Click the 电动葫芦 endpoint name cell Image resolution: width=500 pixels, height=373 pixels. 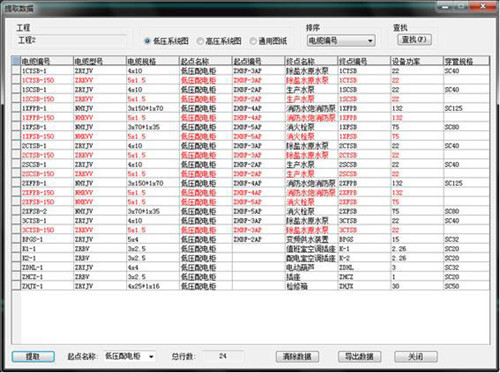tap(311, 267)
